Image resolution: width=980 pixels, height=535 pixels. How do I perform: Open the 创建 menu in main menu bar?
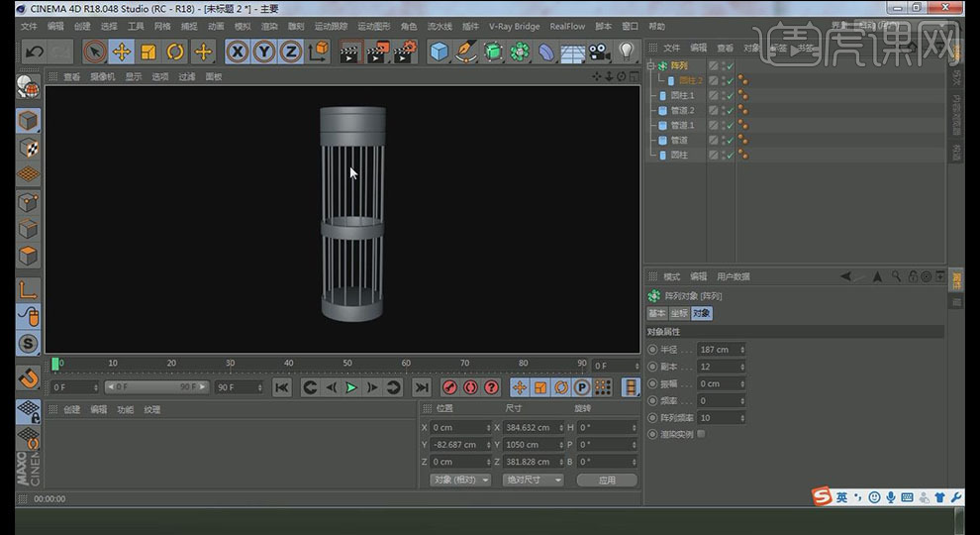click(82, 27)
